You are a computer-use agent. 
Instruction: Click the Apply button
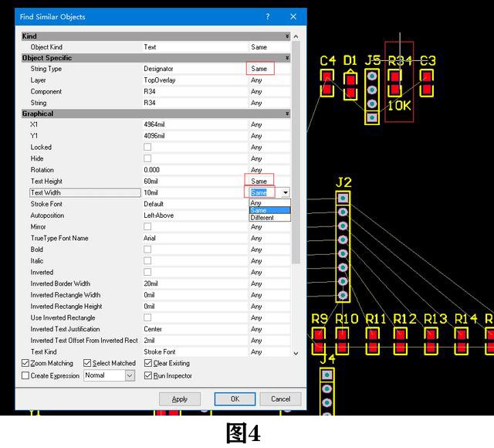pos(180,399)
